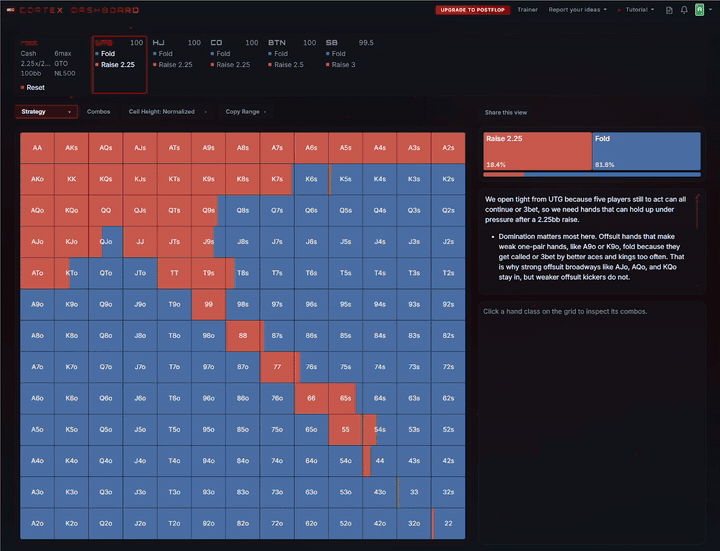720x551 pixels.
Task: Select the Q9s hand cell
Action: (x=208, y=210)
